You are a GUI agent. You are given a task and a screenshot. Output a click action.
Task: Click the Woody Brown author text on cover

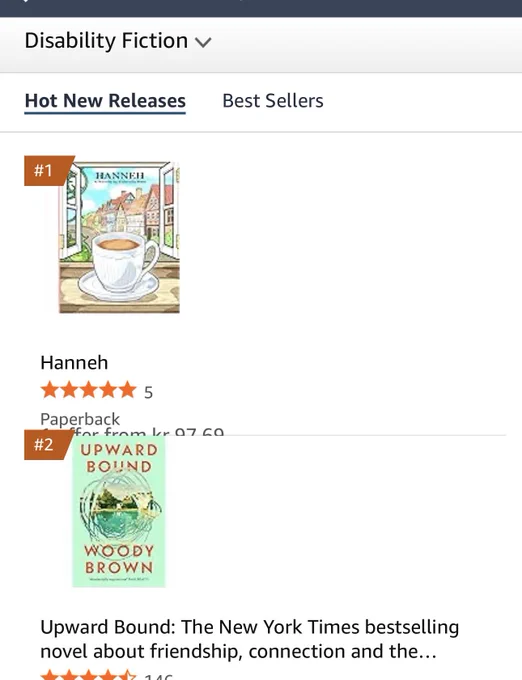click(x=119, y=559)
